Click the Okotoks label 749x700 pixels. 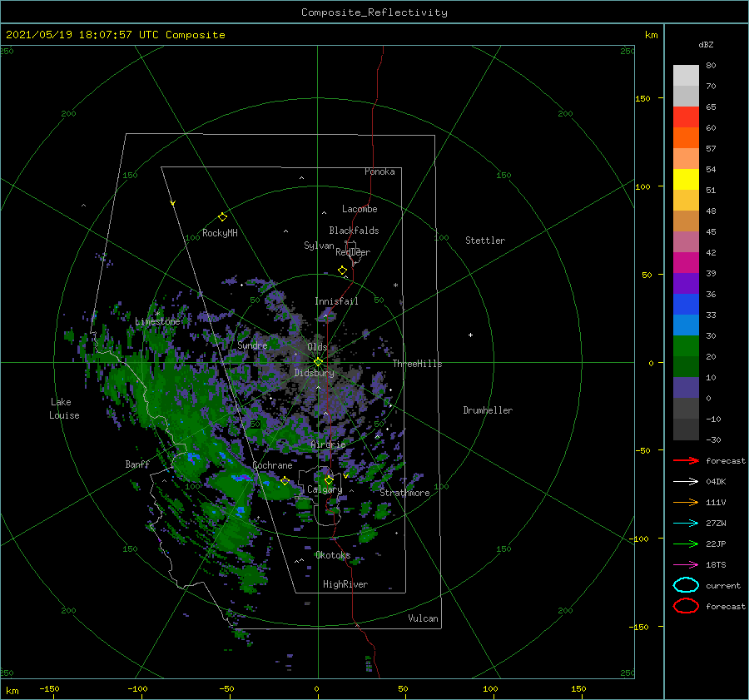click(334, 555)
